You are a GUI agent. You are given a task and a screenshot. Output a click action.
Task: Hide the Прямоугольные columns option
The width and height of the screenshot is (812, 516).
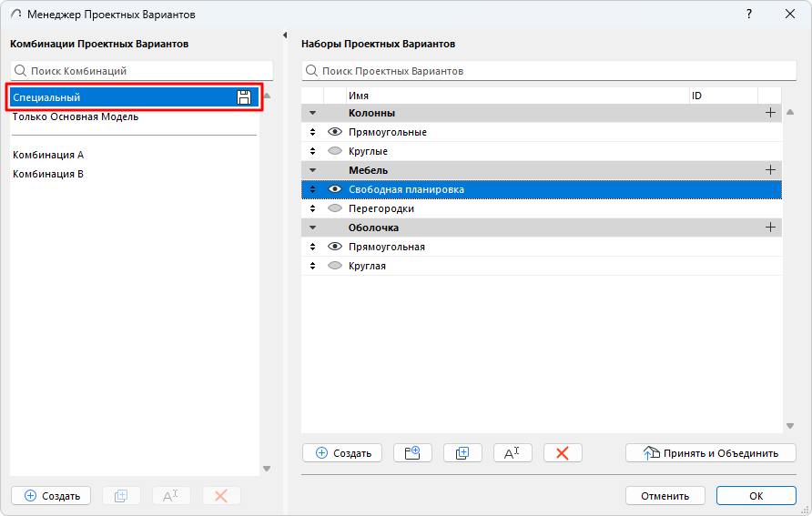point(334,132)
